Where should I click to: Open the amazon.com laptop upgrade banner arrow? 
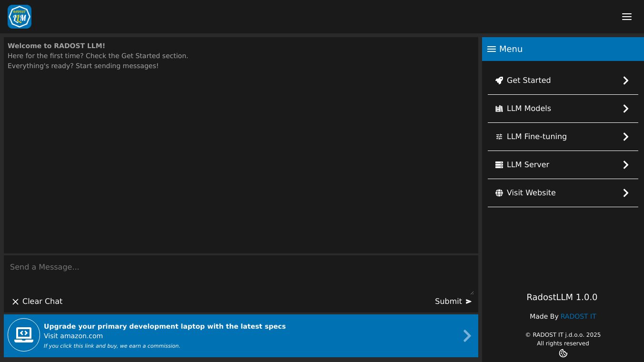pos(467,336)
